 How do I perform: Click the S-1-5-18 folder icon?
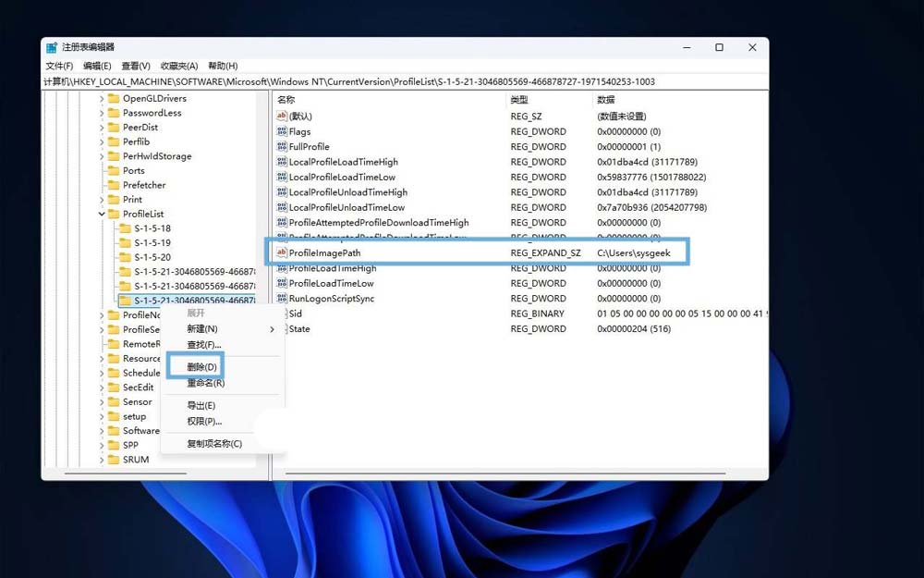125,228
